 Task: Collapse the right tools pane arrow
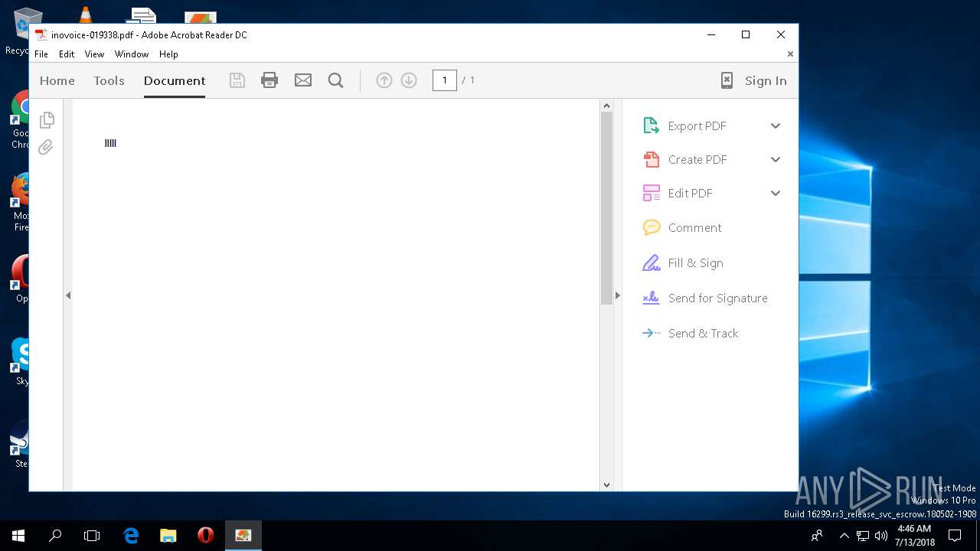pyautogui.click(x=618, y=295)
